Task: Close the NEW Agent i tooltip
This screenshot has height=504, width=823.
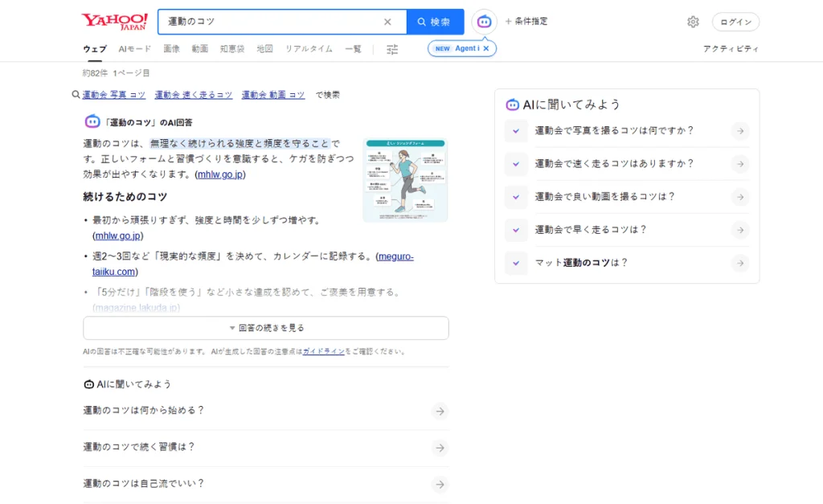Action: (x=486, y=48)
